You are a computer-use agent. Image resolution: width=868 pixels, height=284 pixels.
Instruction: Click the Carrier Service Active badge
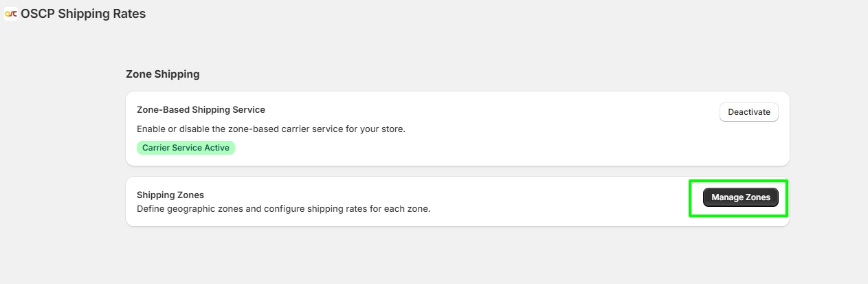[x=186, y=148]
